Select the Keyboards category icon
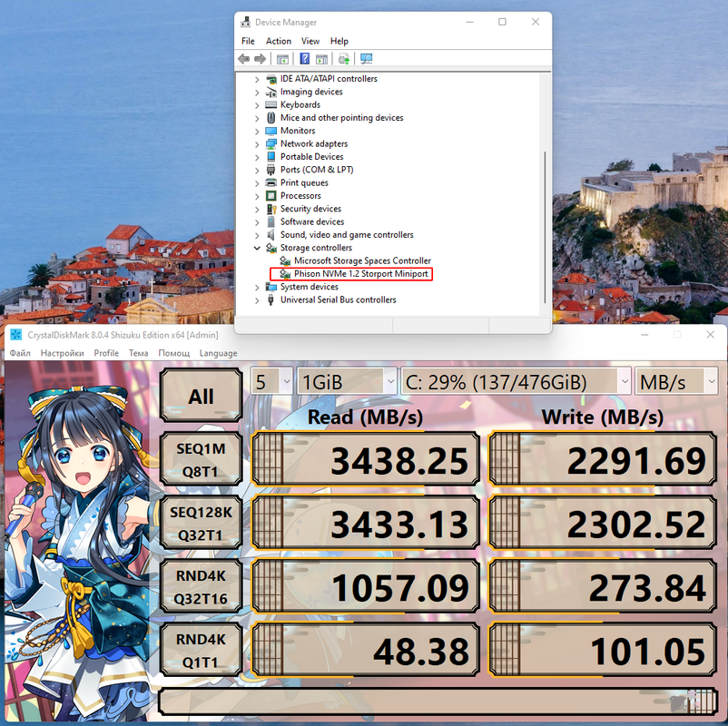Screen dimensions: 728x726 [x=271, y=104]
